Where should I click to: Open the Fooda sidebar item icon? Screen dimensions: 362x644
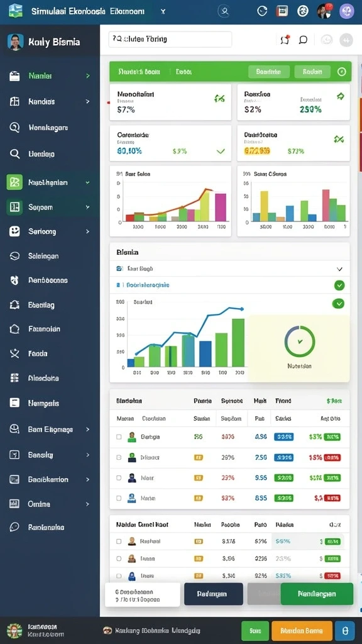click(14, 353)
